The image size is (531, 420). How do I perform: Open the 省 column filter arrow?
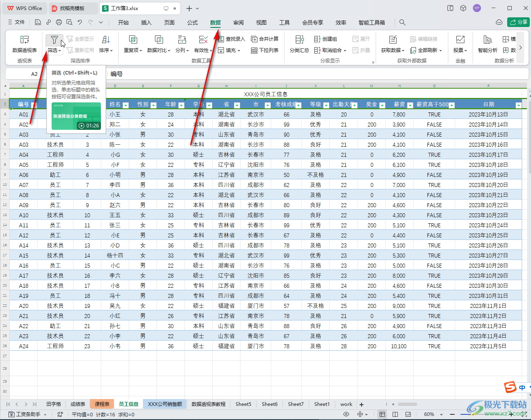237,105
